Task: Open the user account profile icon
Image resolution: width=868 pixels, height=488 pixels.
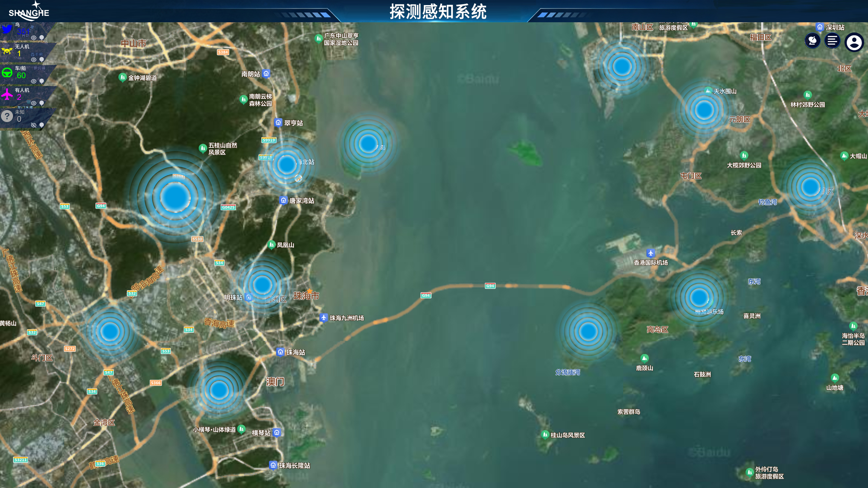Action: [854, 42]
